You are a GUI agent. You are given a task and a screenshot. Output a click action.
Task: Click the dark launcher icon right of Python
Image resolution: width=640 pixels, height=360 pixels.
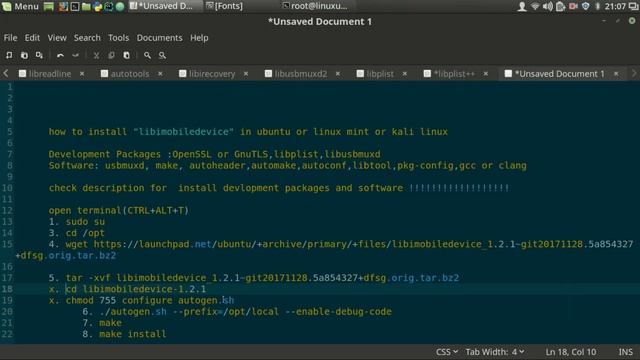[x=109, y=6]
